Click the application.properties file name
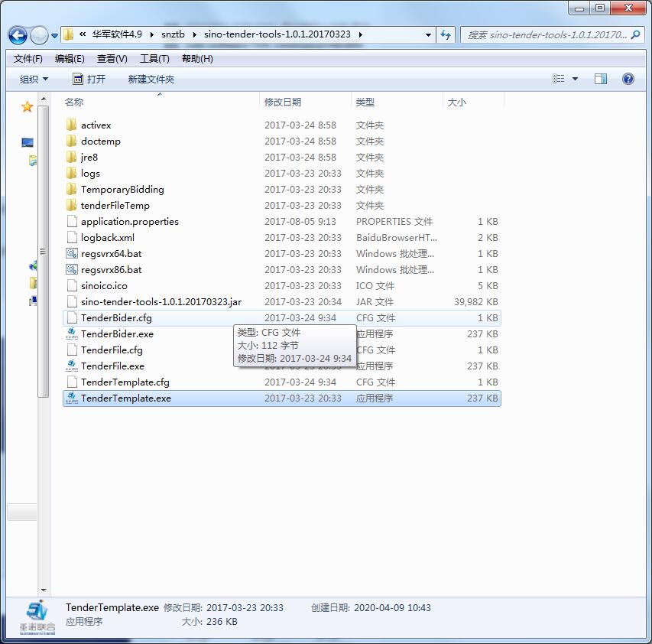 click(130, 221)
